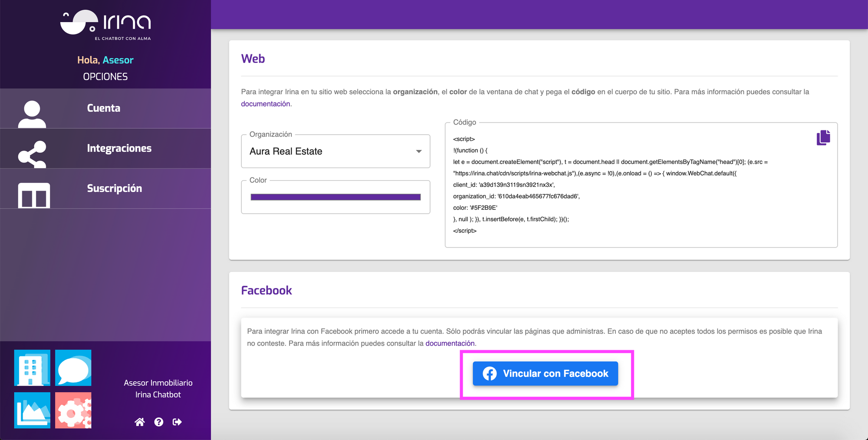This screenshot has width=868, height=440.
Task: Click the t.insertBefore code line
Action: pyautogui.click(x=511, y=219)
